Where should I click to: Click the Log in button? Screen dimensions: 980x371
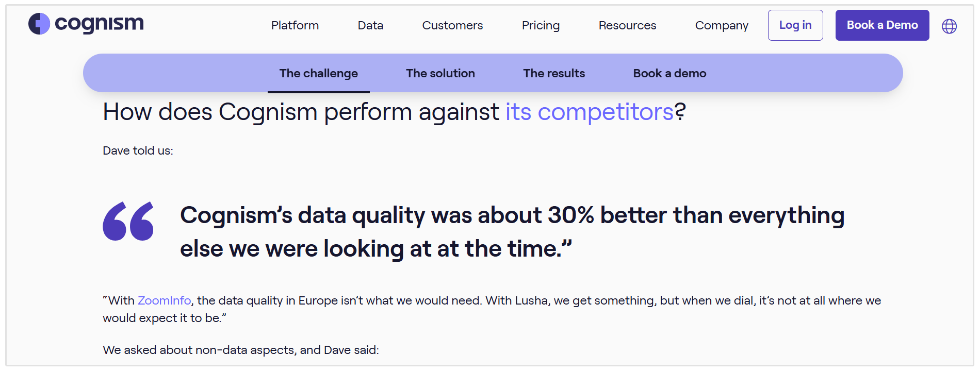point(795,25)
